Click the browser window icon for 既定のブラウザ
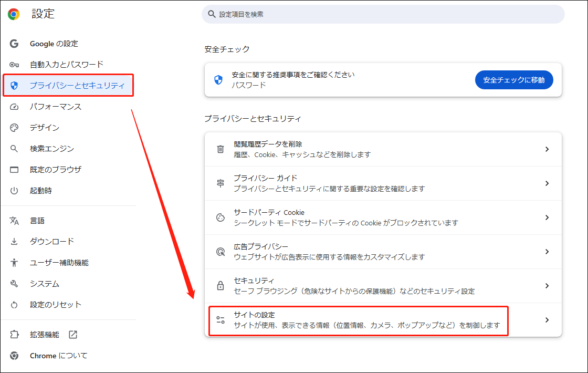Viewport: 588px width, 373px height. 14,170
